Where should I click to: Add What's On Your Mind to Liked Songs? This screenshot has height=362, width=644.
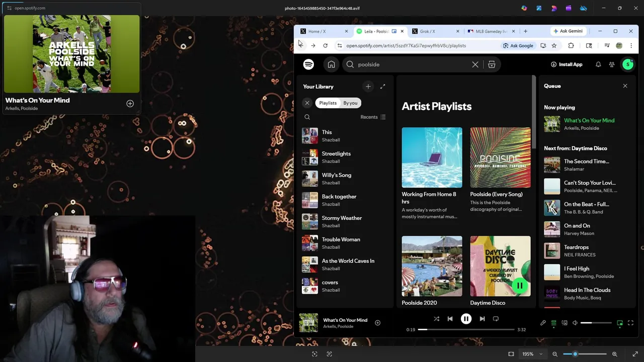pos(377,323)
